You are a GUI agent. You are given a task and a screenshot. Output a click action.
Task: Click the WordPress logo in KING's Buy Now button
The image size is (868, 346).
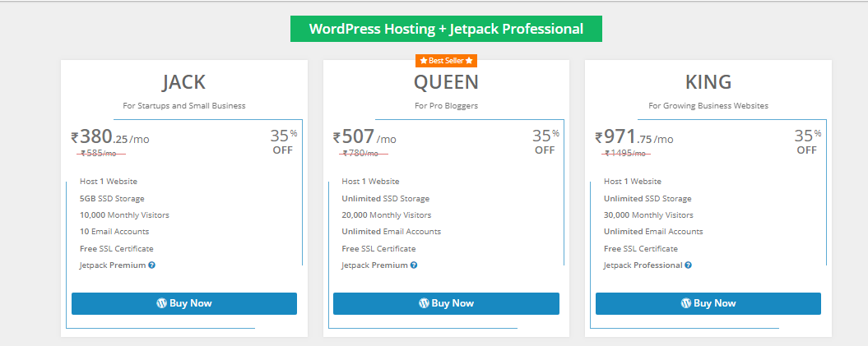[x=686, y=303]
